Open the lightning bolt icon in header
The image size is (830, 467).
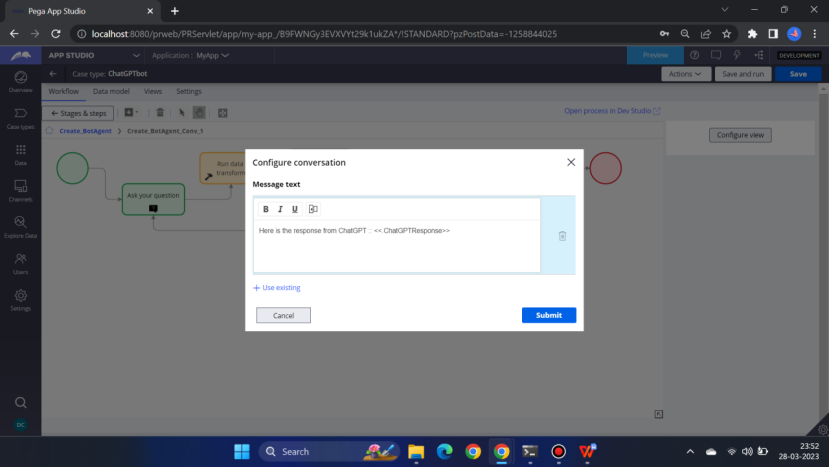(737, 55)
